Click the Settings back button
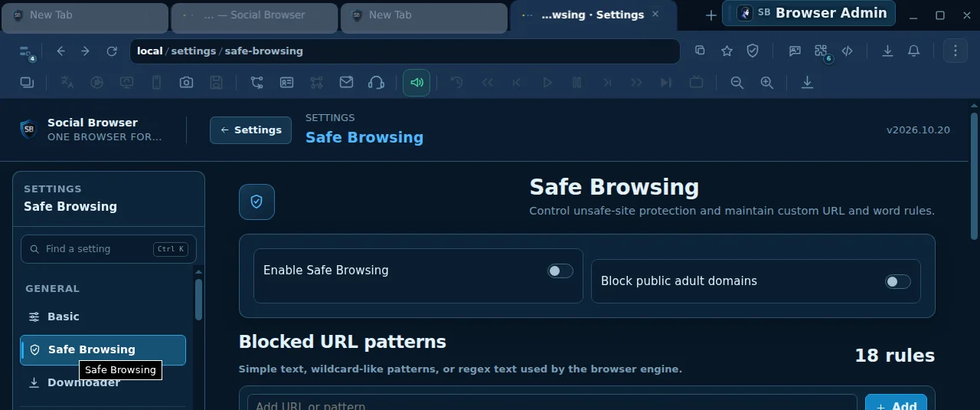Viewport: 980px width, 410px height. tap(250, 130)
